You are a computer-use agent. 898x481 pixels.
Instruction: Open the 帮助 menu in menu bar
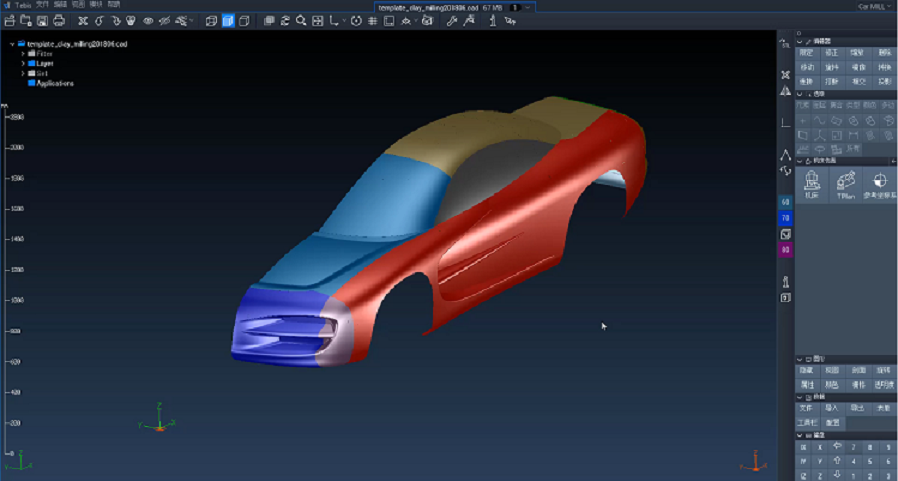(113, 5)
